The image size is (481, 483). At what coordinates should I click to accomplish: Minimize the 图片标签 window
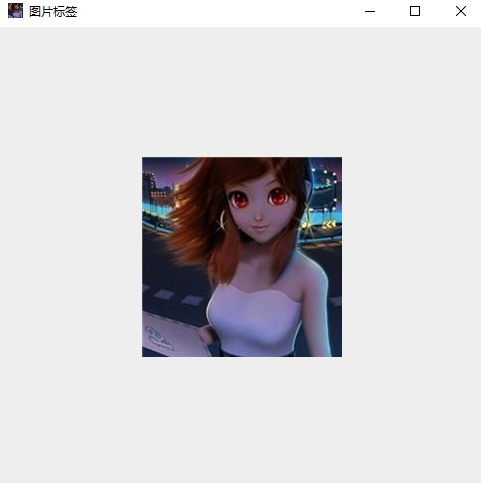pyautogui.click(x=370, y=11)
